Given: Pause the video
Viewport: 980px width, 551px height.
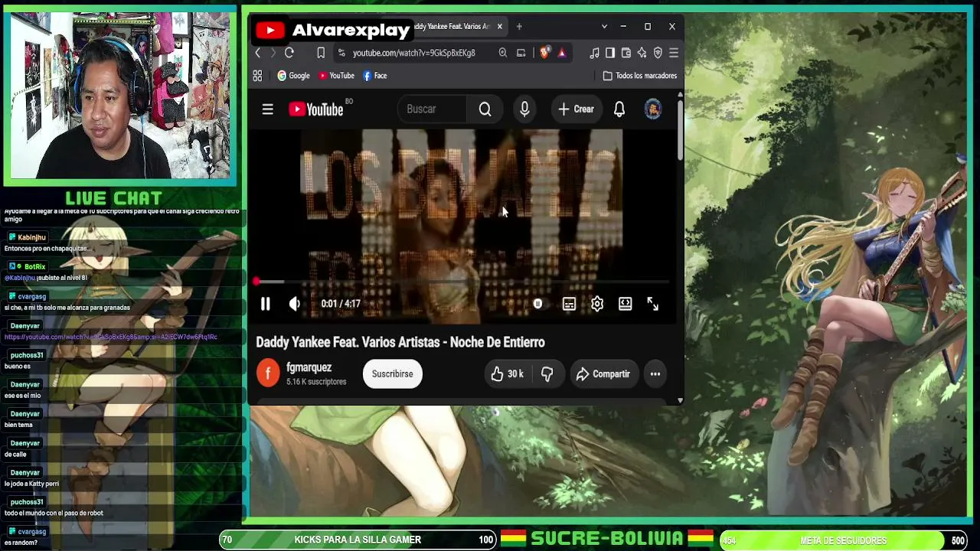Looking at the screenshot, I should [x=266, y=304].
